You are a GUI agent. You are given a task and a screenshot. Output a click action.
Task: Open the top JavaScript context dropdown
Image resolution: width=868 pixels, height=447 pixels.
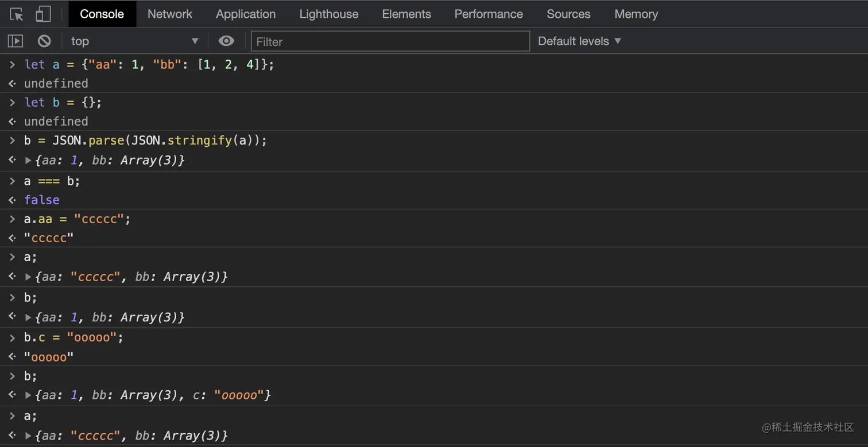[x=134, y=41]
